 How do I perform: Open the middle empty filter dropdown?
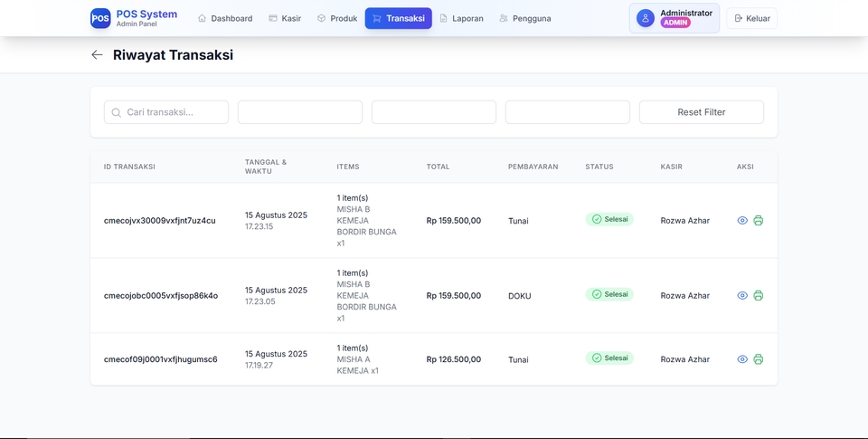point(434,112)
